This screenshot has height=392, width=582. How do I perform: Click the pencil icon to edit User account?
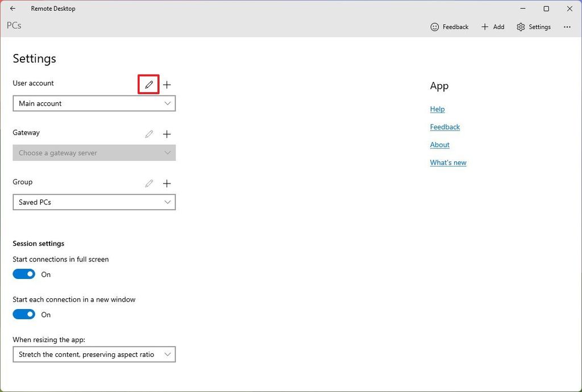point(148,84)
